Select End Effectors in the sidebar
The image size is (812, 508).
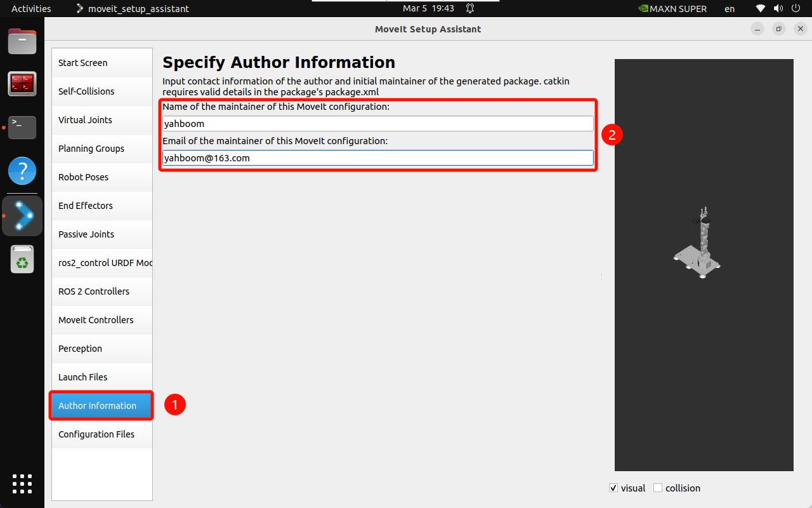point(102,206)
